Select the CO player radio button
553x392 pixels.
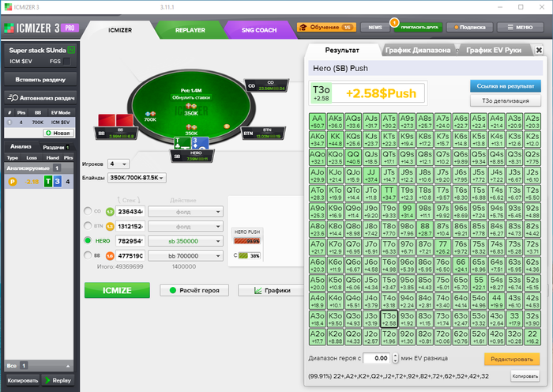coord(88,211)
